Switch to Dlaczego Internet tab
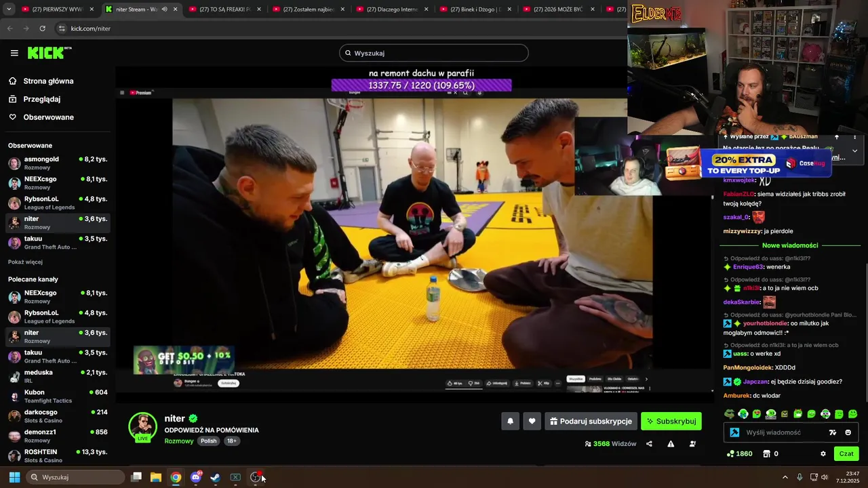This screenshot has width=868, height=488. click(x=391, y=9)
